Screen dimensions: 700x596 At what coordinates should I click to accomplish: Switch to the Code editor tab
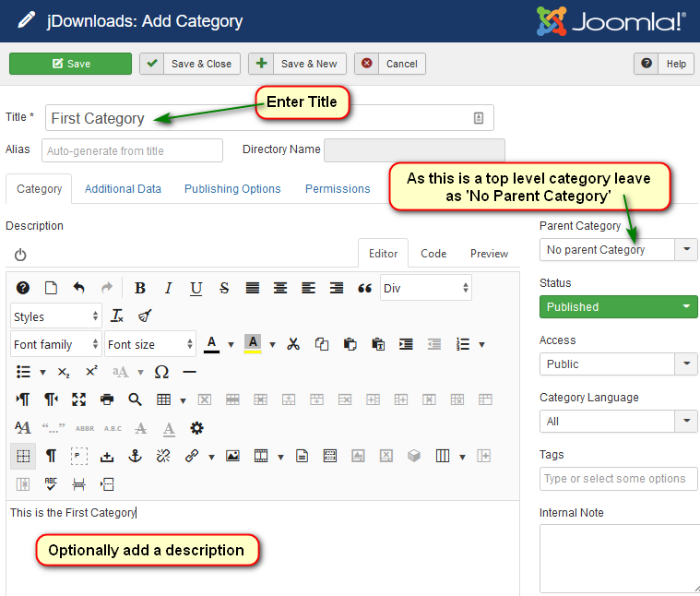[433, 254]
